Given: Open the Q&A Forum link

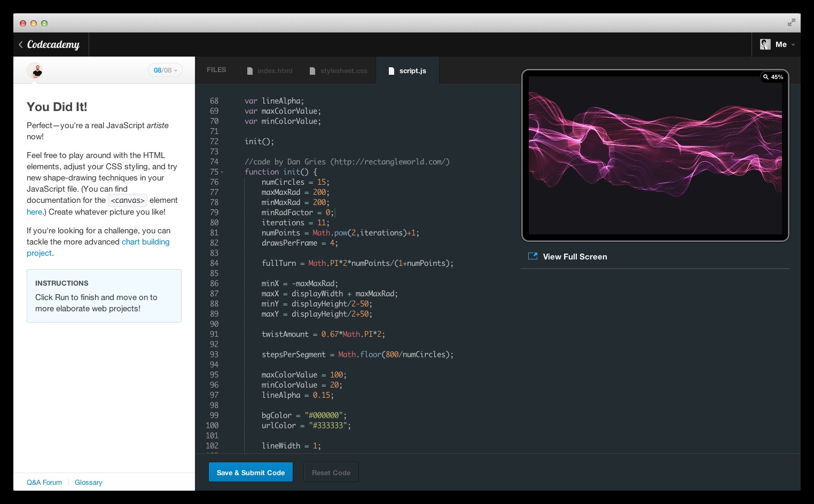Looking at the screenshot, I should (x=44, y=482).
